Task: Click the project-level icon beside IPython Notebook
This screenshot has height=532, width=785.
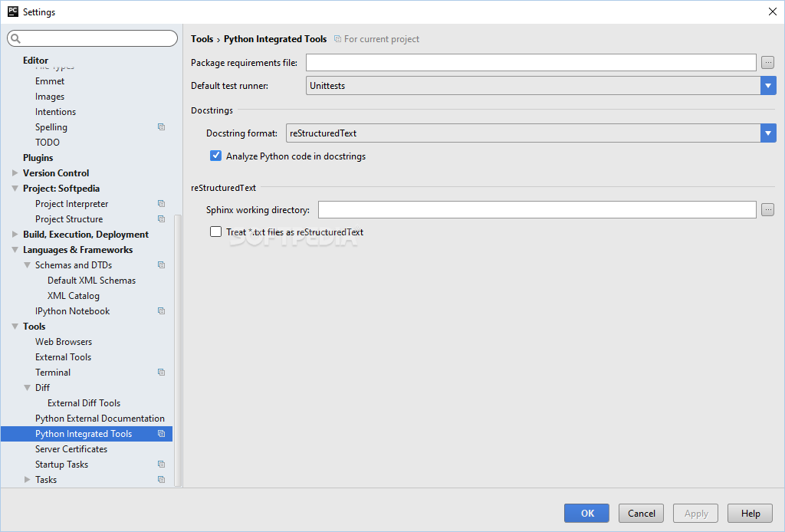Action: point(161,311)
